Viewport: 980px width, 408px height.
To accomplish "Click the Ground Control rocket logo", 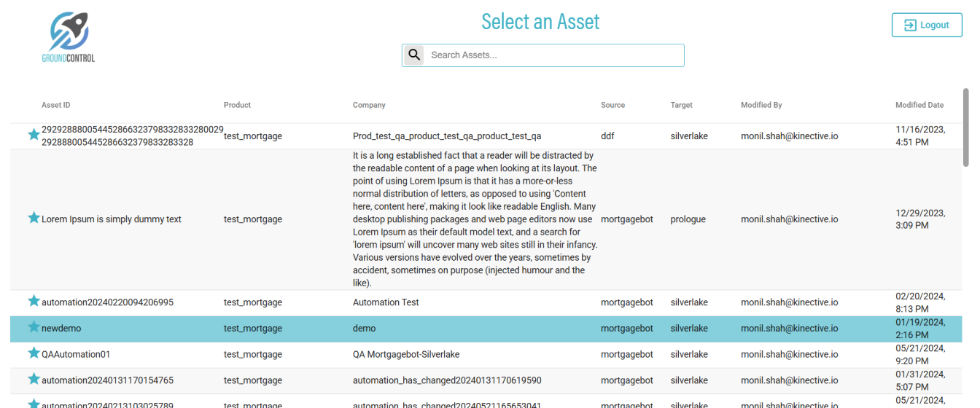I will (x=69, y=36).
